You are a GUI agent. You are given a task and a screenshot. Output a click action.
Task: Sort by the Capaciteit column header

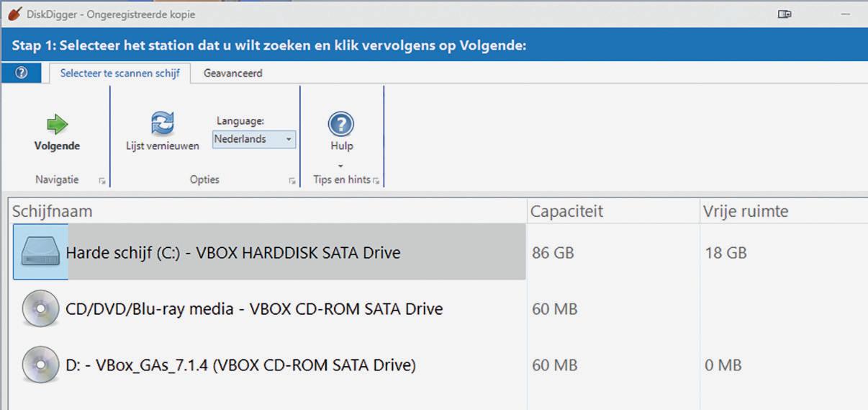click(x=566, y=211)
